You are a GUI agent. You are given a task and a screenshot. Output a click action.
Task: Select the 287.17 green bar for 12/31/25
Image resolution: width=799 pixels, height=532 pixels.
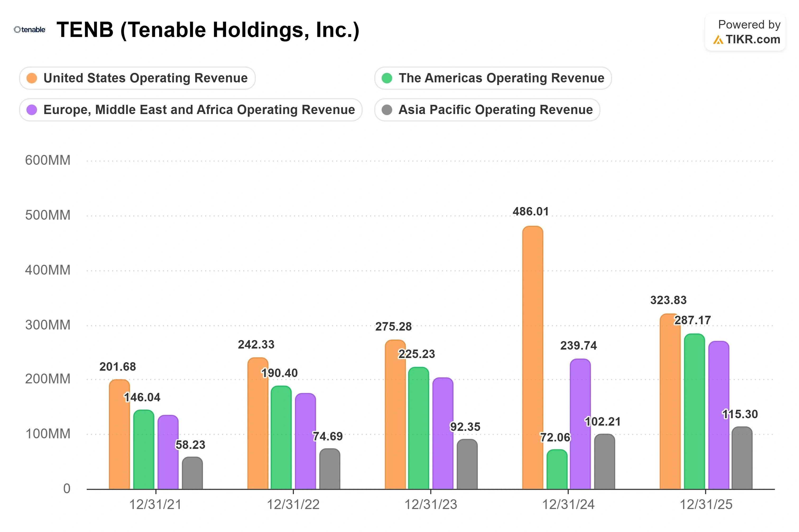coord(694,412)
